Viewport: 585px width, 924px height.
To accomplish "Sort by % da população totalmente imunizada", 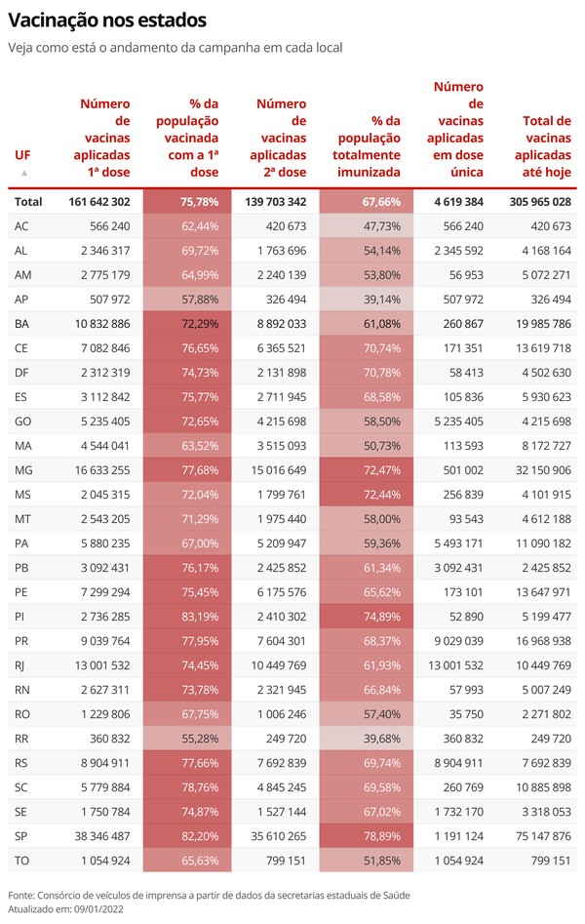I will click(367, 146).
